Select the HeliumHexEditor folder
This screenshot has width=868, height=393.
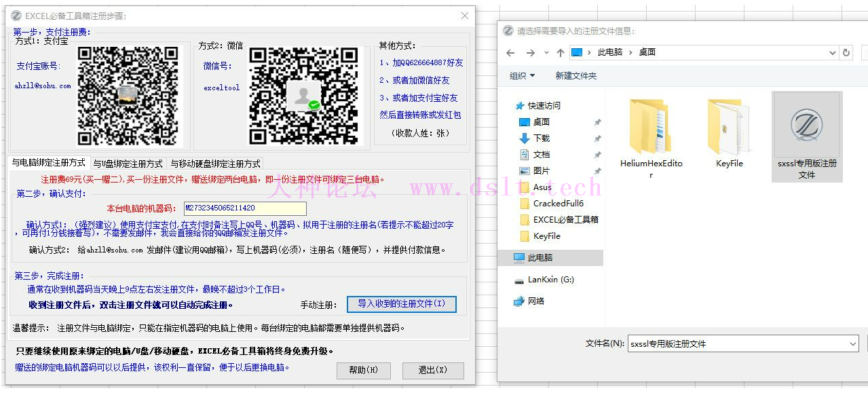point(652,137)
